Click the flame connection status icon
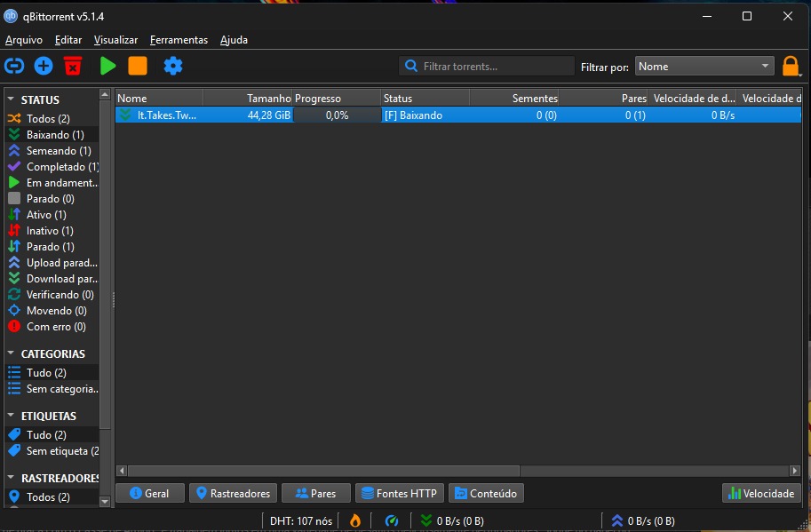Screen dimensions: 811x532 355,520
